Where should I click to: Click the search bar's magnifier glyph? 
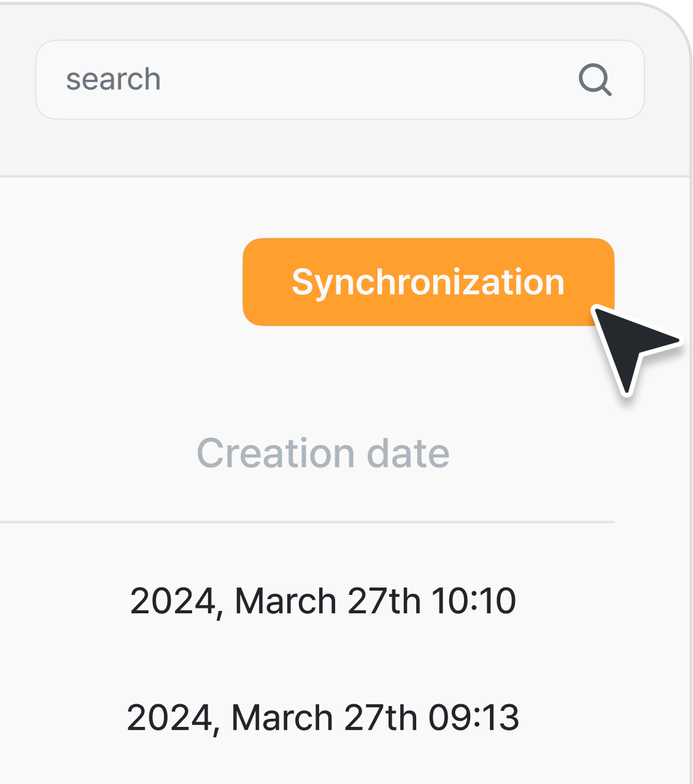point(595,80)
